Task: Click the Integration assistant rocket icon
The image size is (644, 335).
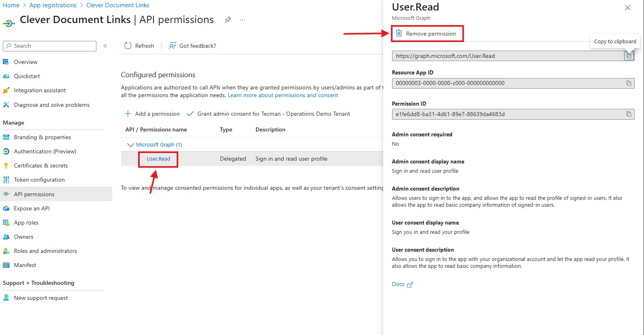Action: tap(6, 90)
